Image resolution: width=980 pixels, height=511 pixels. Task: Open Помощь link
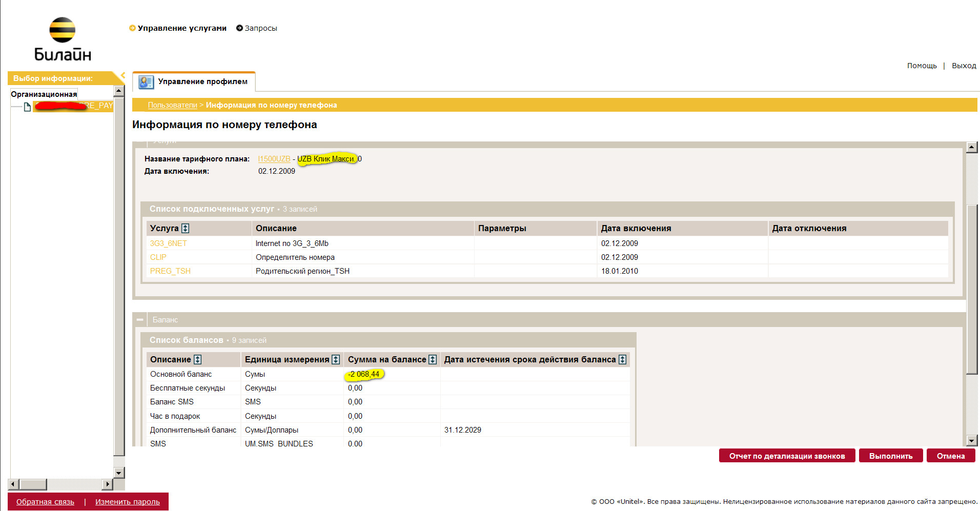(x=922, y=66)
